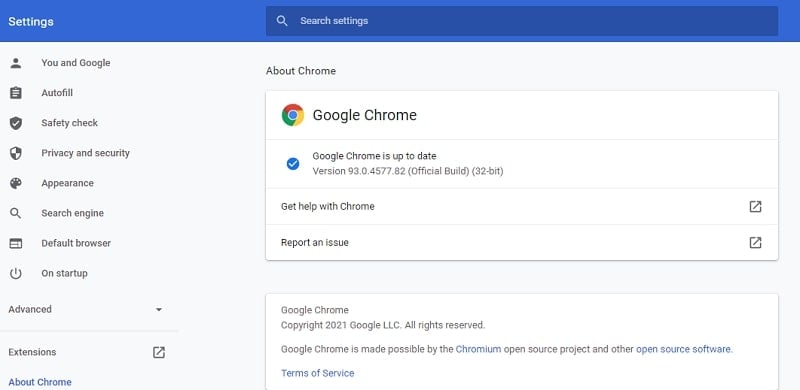Viewport: 800px width, 390px height.
Task: Click the About Chrome page heading
Action: [301, 71]
